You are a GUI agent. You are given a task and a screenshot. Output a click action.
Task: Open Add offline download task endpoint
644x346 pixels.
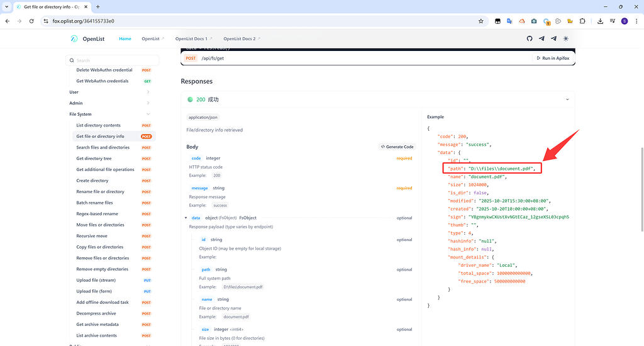click(x=113, y=303)
